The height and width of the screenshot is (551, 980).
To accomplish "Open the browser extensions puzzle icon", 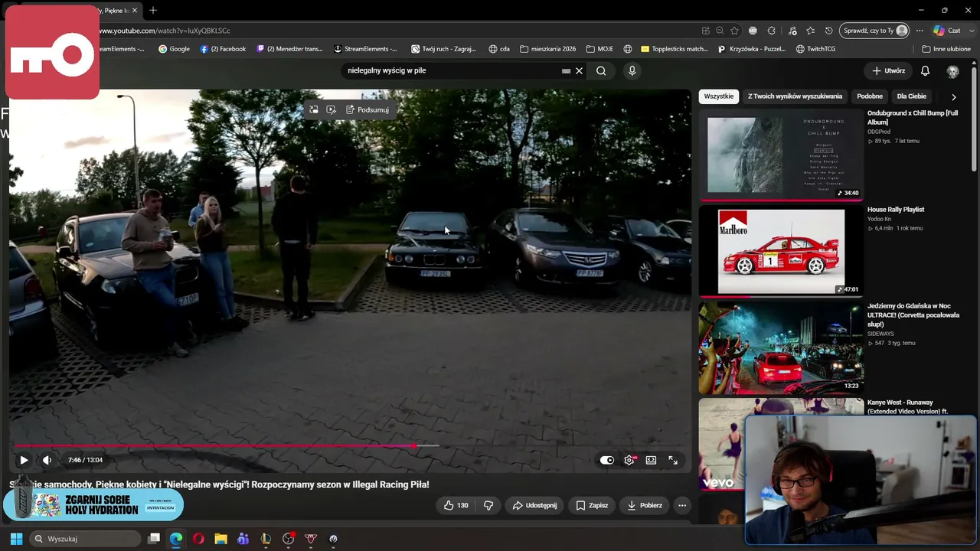I will 772,31.
